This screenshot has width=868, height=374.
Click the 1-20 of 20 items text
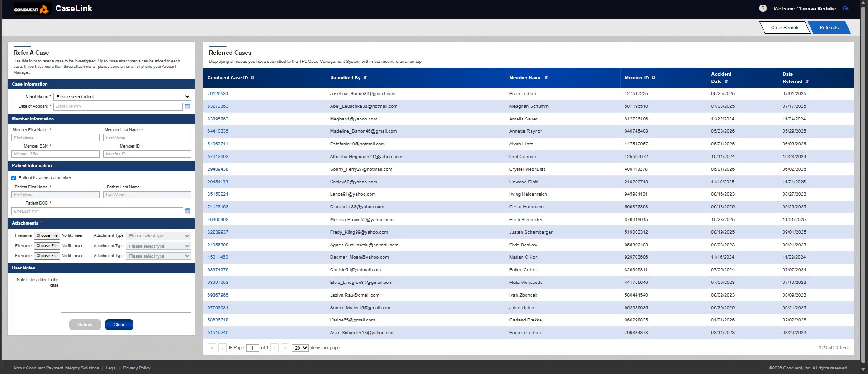coord(834,348)
